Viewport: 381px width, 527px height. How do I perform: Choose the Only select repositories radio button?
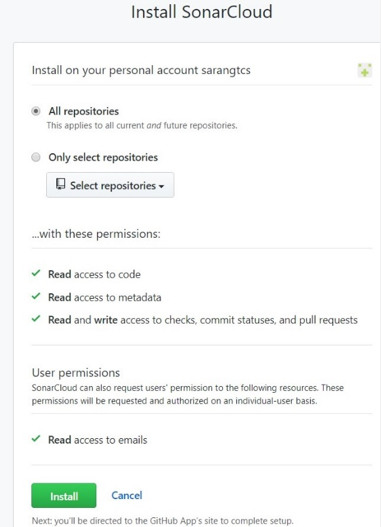coord(36,157)
